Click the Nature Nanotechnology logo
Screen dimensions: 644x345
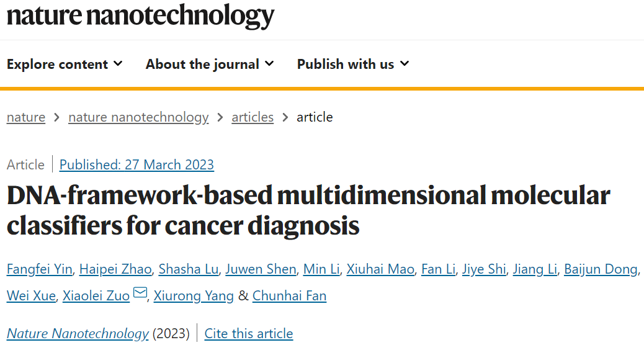(x=140, y=16)
